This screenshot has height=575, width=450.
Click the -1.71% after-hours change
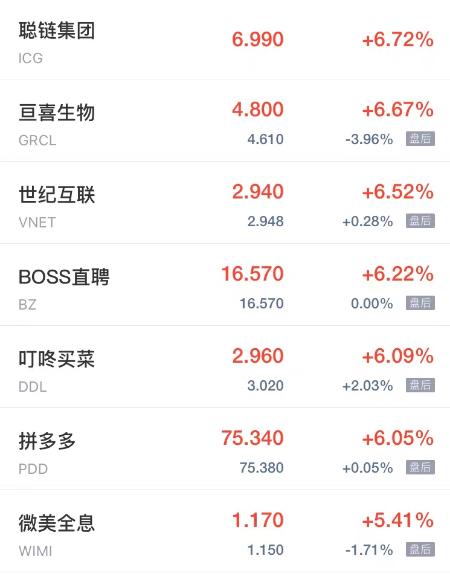(369, 550)
